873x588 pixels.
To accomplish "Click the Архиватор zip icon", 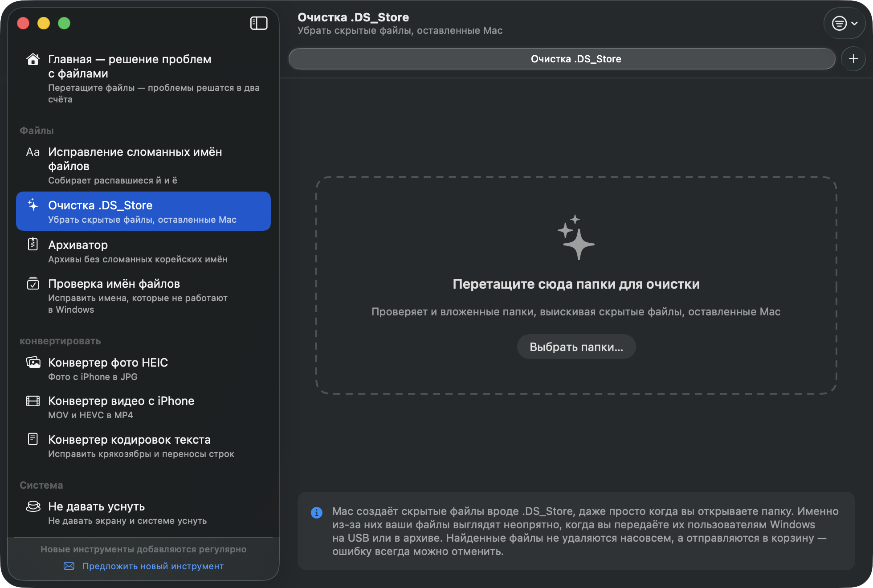I will click(33, 244).
